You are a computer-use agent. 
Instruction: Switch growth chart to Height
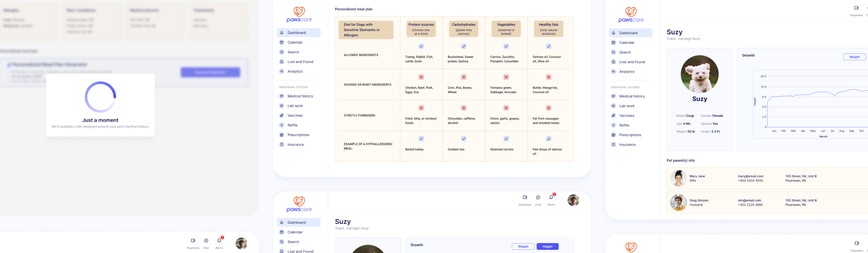point(547,247)
